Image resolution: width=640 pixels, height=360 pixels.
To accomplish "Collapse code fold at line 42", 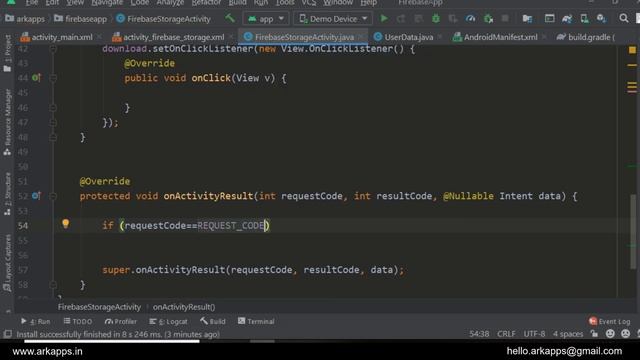I will click(53, 49).
